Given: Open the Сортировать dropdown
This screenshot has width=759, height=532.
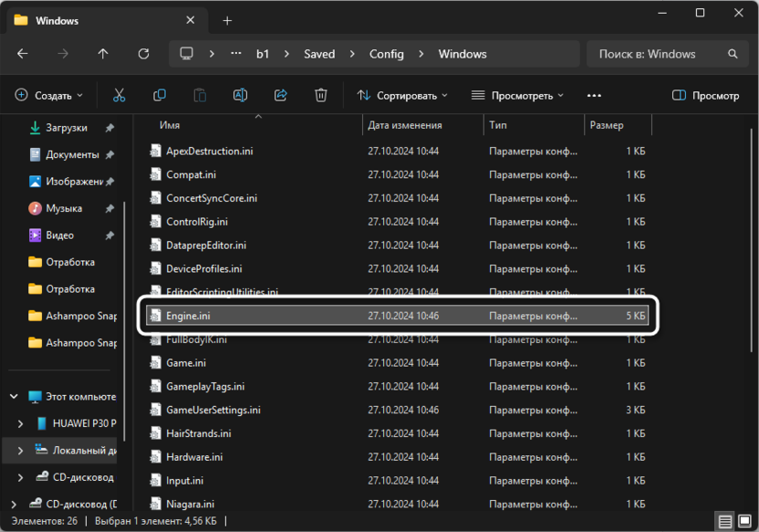Looking at the screenshot, I should 402,95.
